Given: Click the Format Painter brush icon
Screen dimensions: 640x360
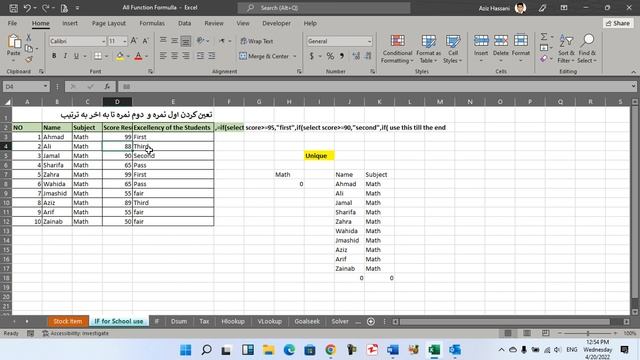Looking at the screenshot, I should pyautogui.click(x=29, y=60).
